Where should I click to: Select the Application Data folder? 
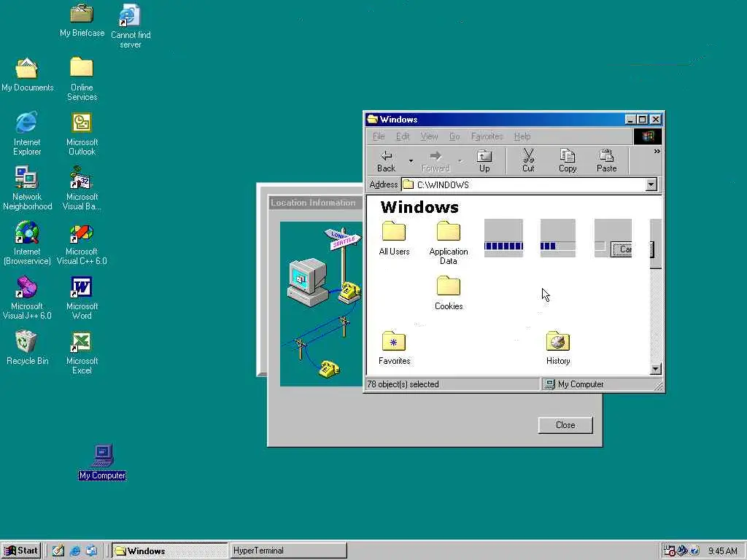point(449,244)
